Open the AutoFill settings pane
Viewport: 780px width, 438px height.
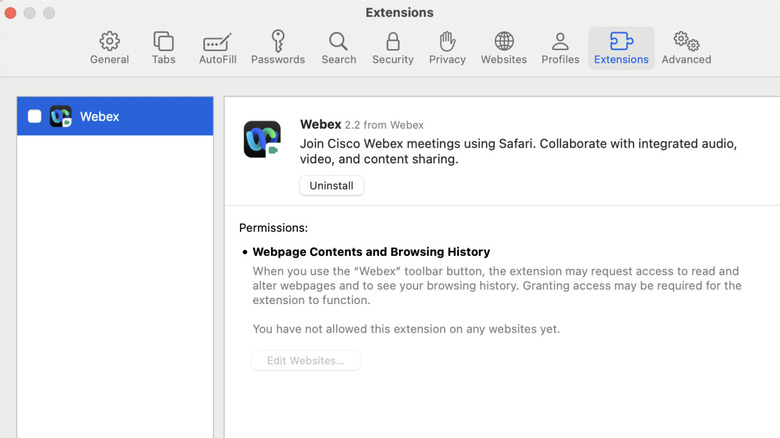pos(217,48)
